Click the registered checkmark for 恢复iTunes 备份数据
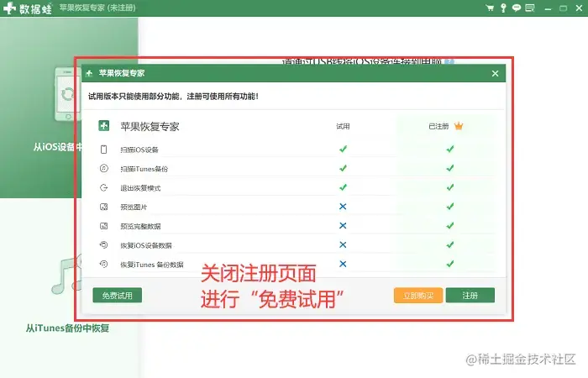This screenshot has width=588, height=378. click(x=450, y=264)
